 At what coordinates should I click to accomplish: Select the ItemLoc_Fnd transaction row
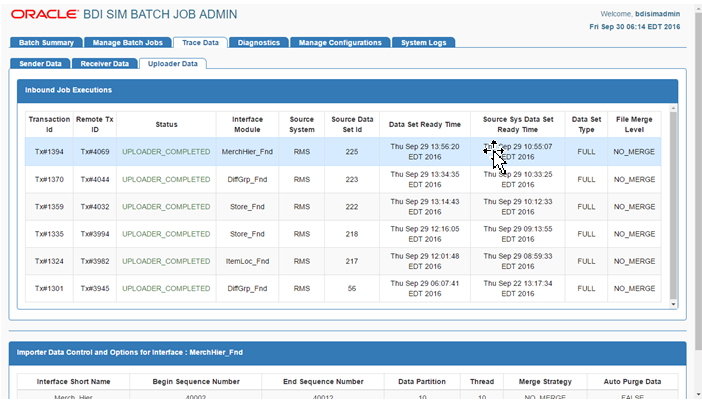pyautogui.click(x=342, y=261)
